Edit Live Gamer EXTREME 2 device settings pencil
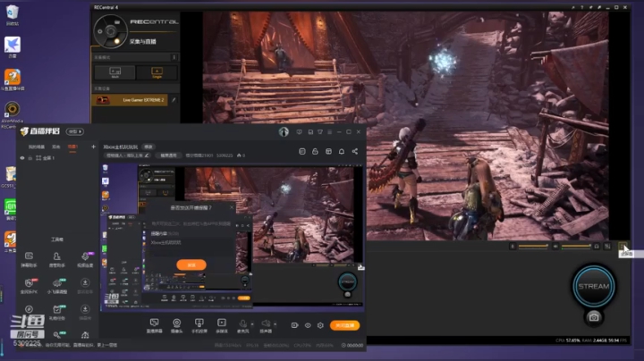 click(174, 100)
